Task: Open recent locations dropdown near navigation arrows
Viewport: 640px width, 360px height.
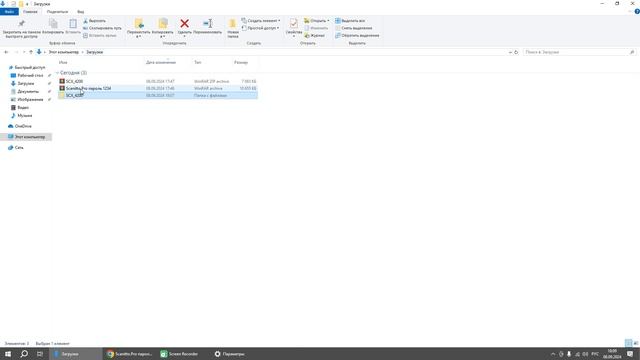Action: click(24, 52)
